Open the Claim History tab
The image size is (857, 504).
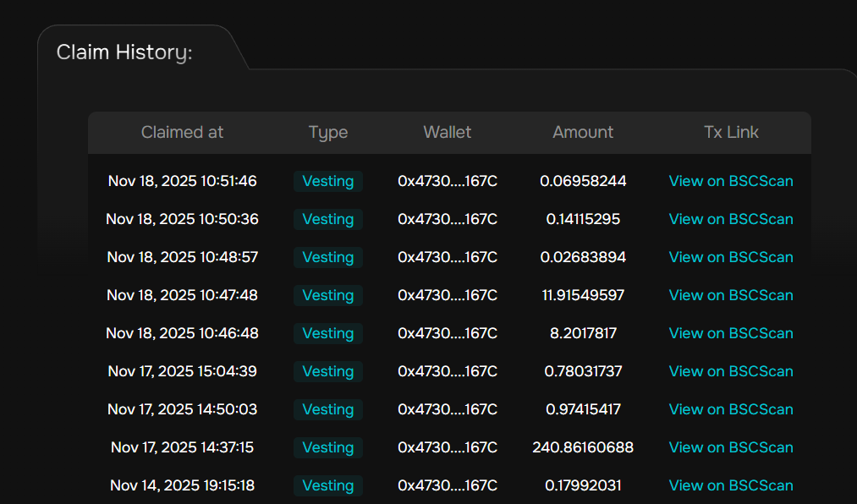pos(125,52)
